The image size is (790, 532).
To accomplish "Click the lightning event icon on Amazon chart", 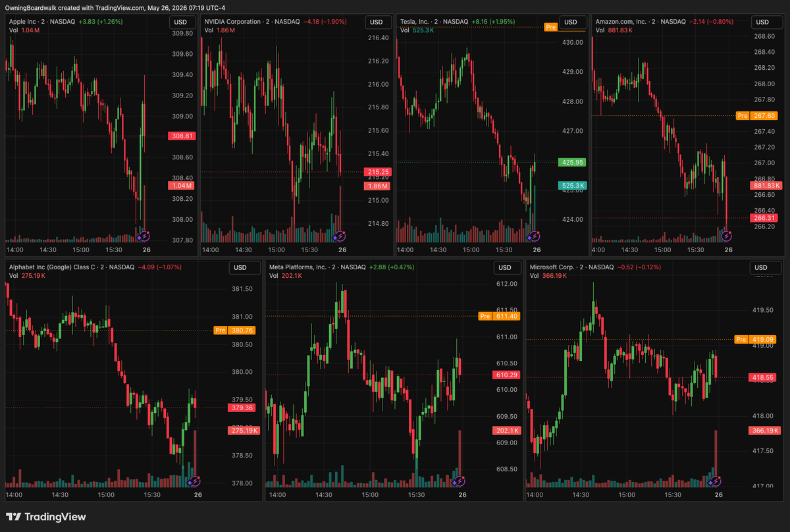I will point(726,236).
